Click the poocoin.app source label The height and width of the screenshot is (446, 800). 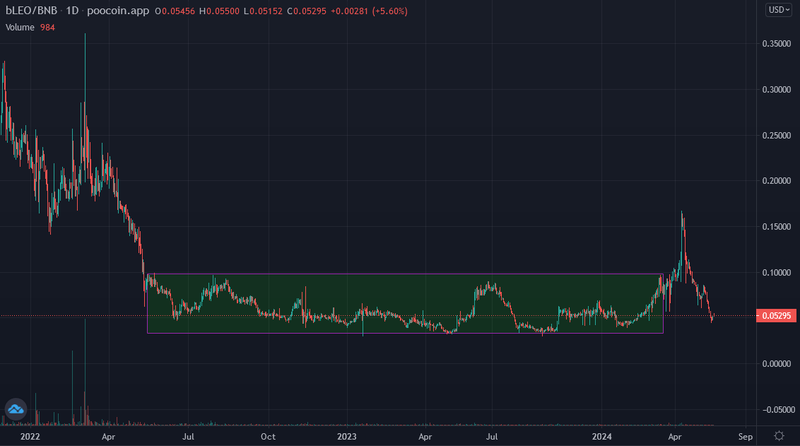pyautogui.click(x=123, y=10)
